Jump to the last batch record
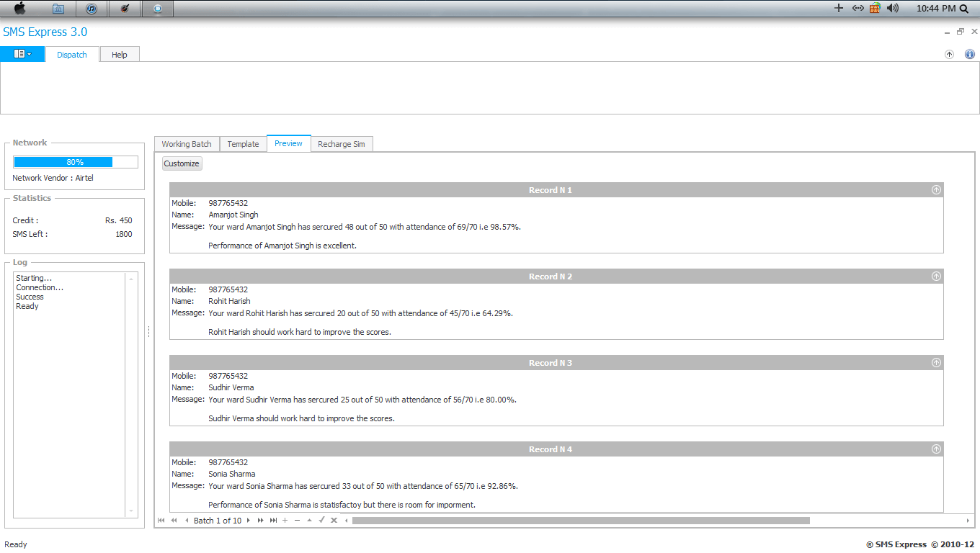This screenshot has width=980, height=553. pyautogui.click(x=273, y=521)
